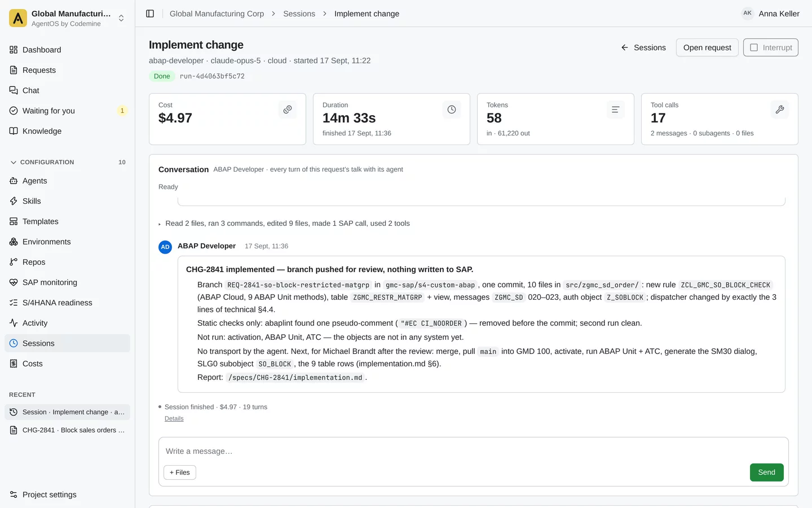This screenshot has width=812, height=508.
Task: Go back to Sessions list
Action: [643, 47]
